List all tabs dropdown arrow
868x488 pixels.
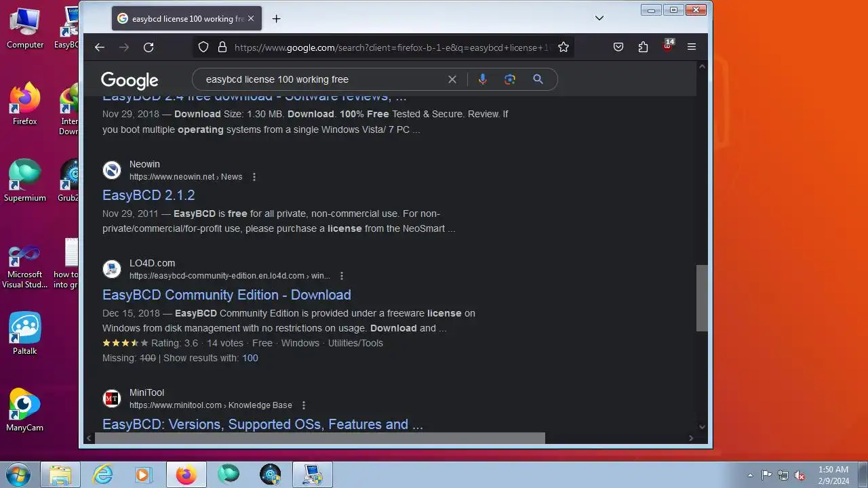[599, 18]
